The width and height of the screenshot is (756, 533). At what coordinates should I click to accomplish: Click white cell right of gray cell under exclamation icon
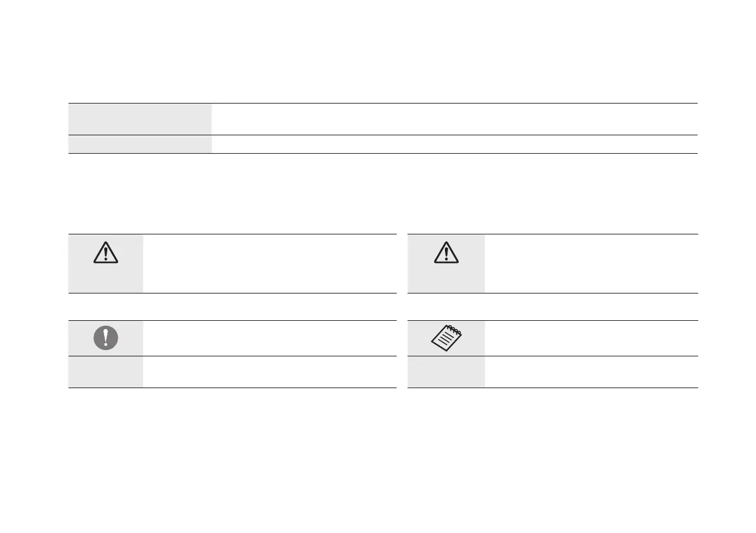tap(270, 372)
